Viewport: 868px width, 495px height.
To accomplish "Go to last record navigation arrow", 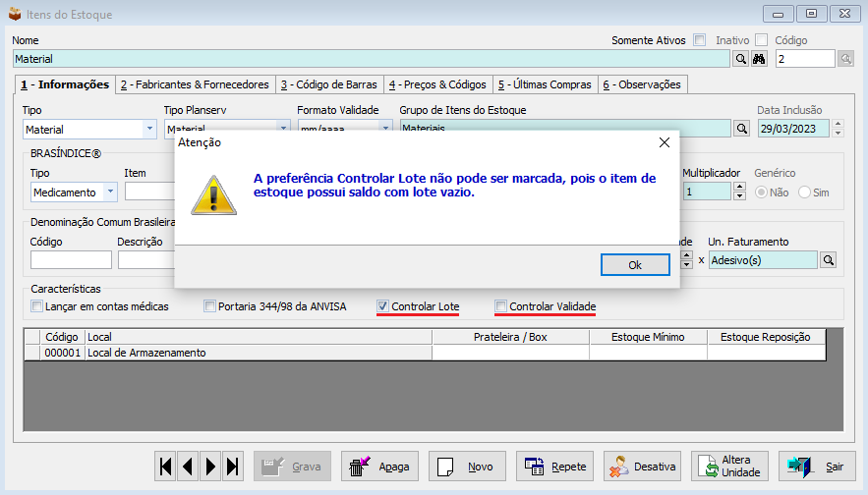I will click(233, 467).
